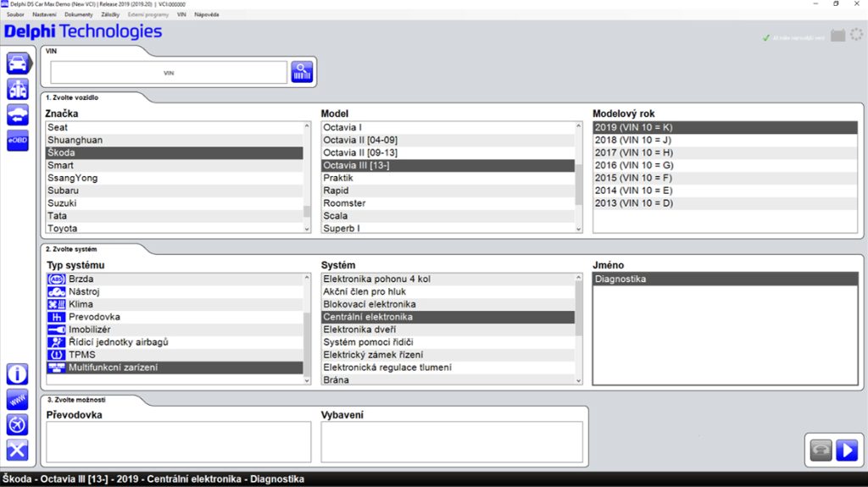
Task: Open the information icon in sidebar
Action: pos(17,374)
